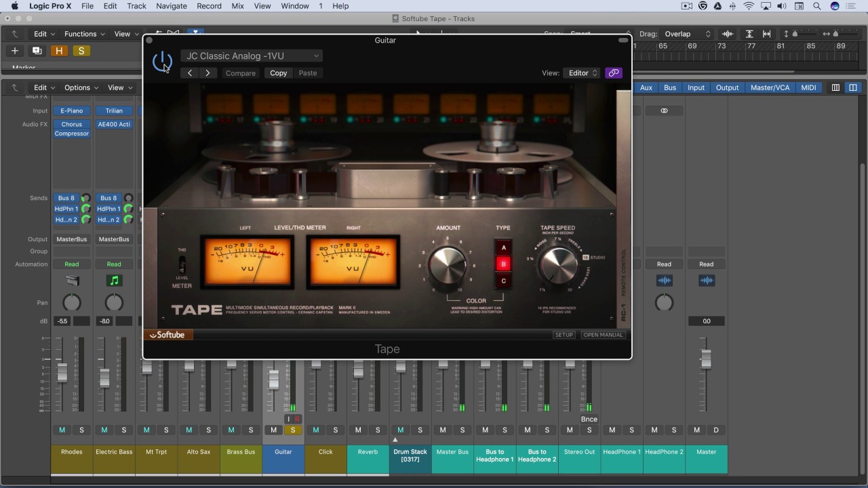Click the D button on Master channel
Screen dimensions: 868x488
coord(715,430)
